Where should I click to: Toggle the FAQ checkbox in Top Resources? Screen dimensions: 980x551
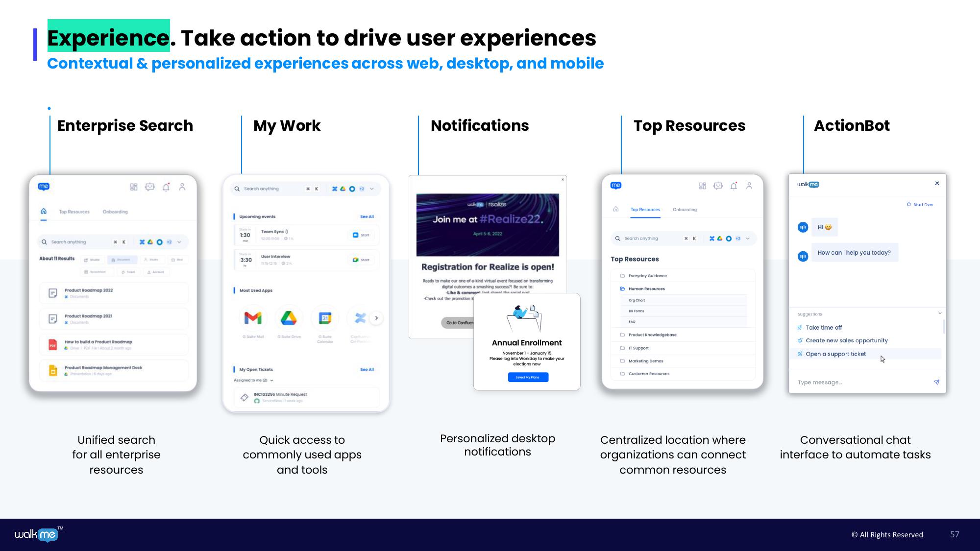tap(633, 322)
